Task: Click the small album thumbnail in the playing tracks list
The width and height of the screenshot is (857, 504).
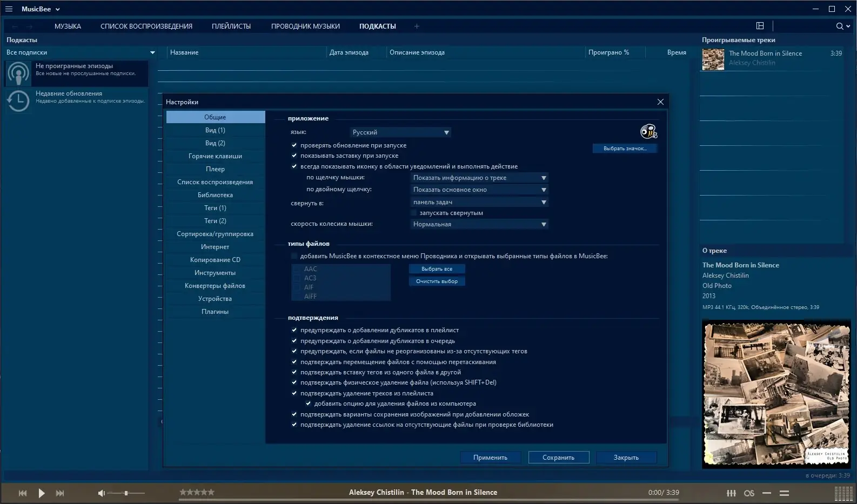Action: tap(713, 59)
